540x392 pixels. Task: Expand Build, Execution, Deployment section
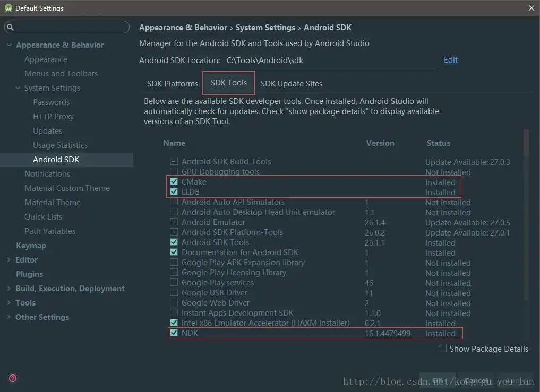tap(8, 289)
